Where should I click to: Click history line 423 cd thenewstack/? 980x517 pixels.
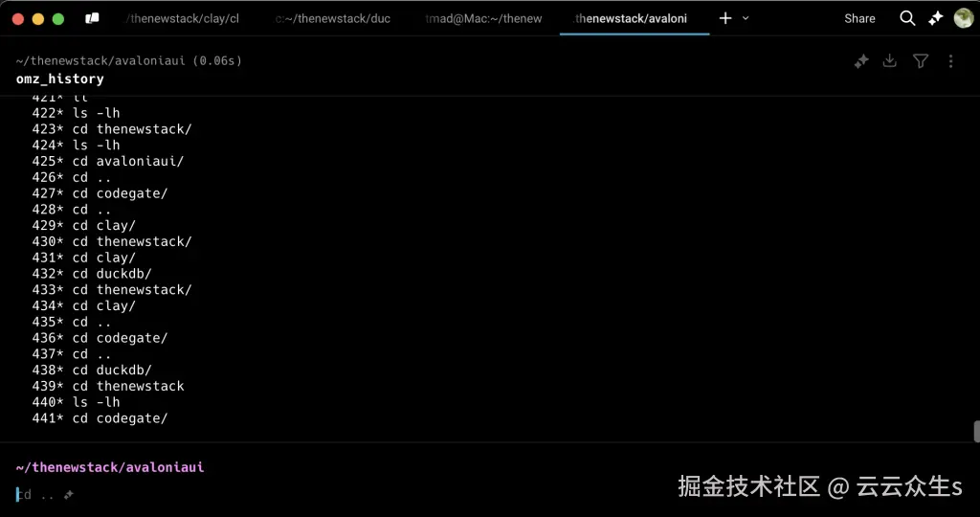[112, 129]
